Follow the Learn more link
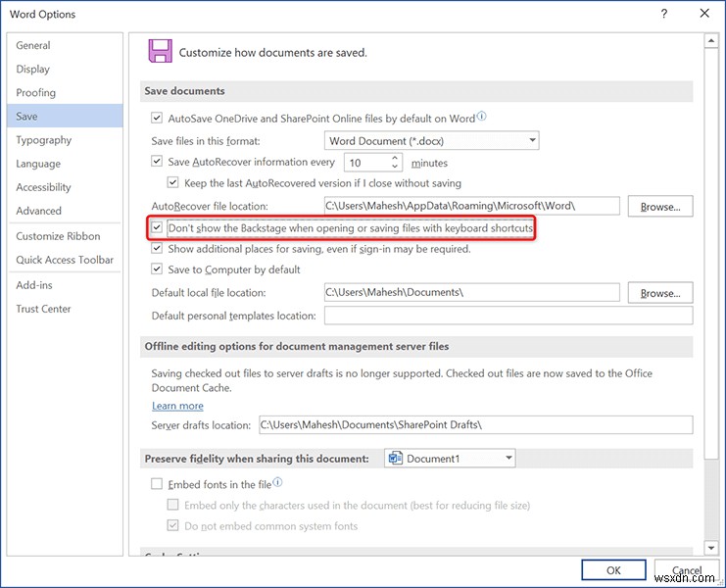 pos(177,406)
